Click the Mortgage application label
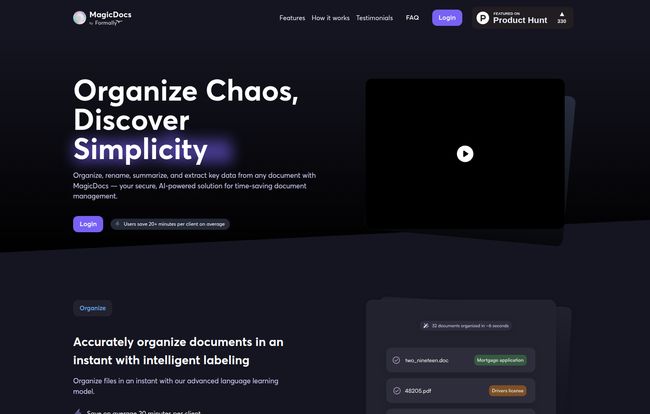The image size is (650, 414). click(x=500, y=360)
